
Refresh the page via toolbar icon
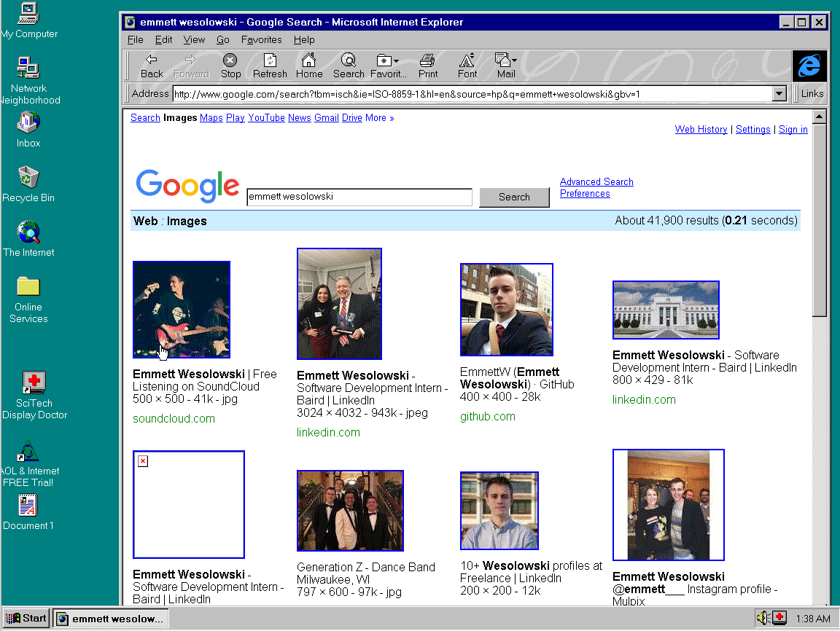[x=270, y=65]
